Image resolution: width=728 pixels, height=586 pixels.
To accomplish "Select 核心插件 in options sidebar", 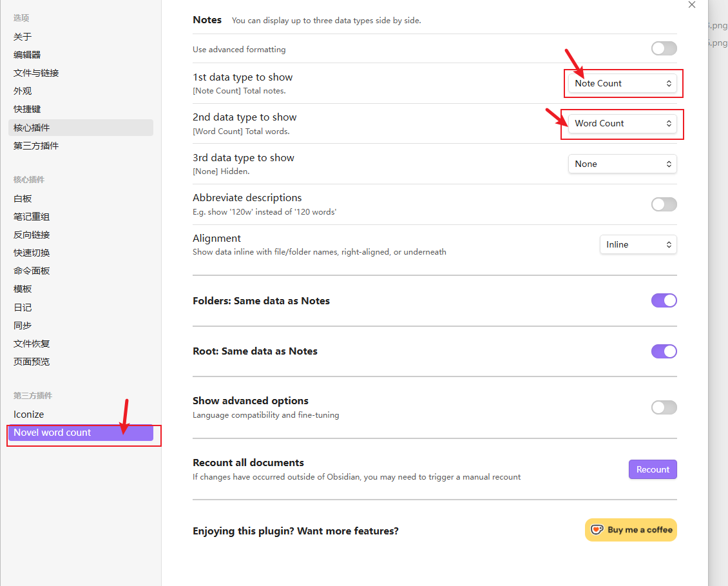I will pos(32,128).
